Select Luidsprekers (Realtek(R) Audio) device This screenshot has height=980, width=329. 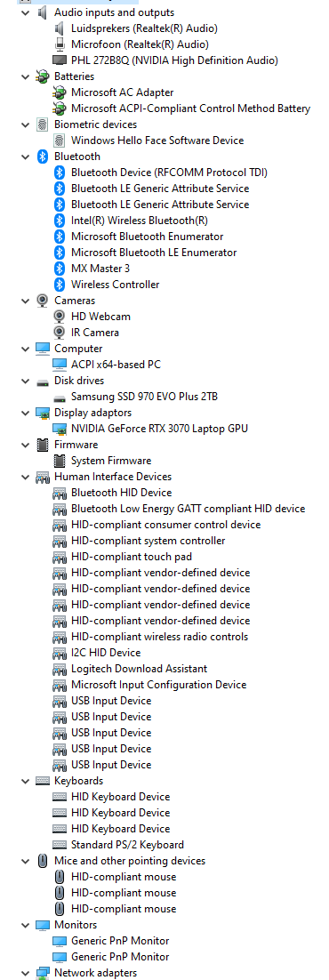tap(144, 28)
